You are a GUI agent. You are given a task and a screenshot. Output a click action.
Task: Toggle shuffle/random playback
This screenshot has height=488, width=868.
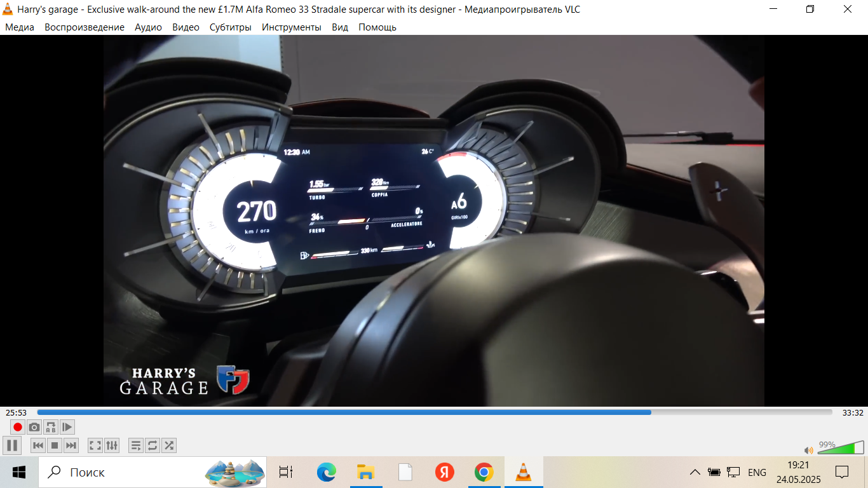tap(169, 445)
